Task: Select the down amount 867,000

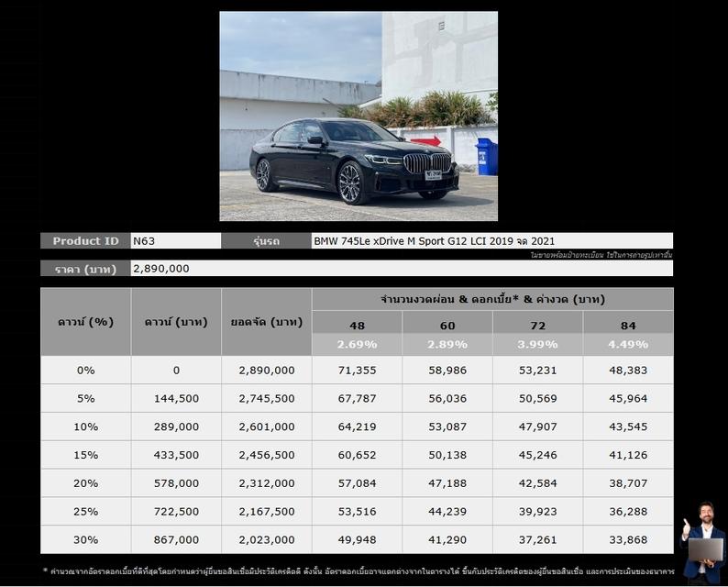Action: click(x=176, y=539)
